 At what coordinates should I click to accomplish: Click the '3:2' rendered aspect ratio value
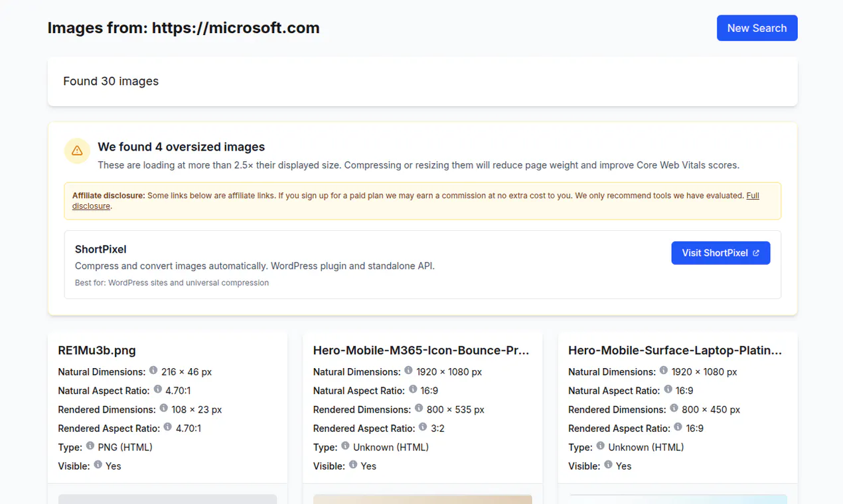point(437,428)
